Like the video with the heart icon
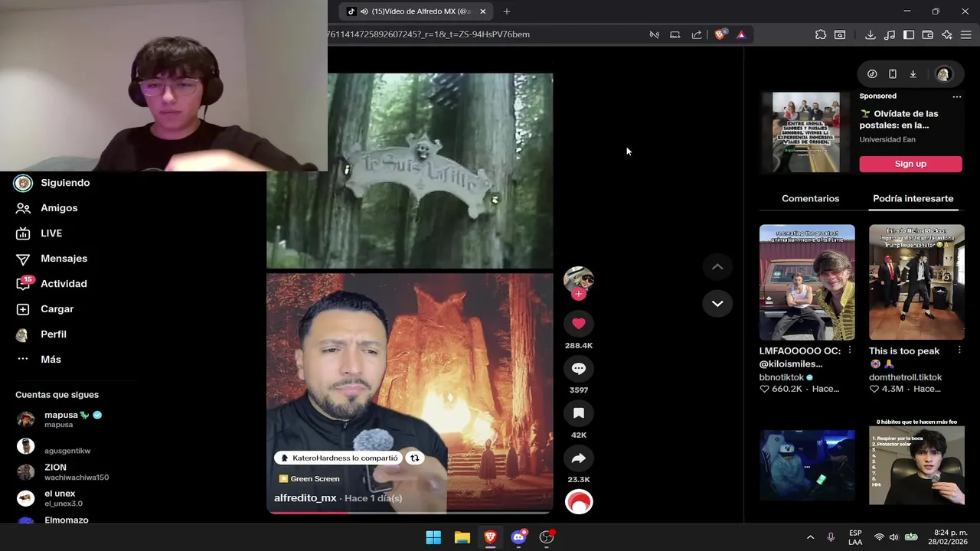The width and height of the screenshot is (980, 551). (x=579, y=324)
